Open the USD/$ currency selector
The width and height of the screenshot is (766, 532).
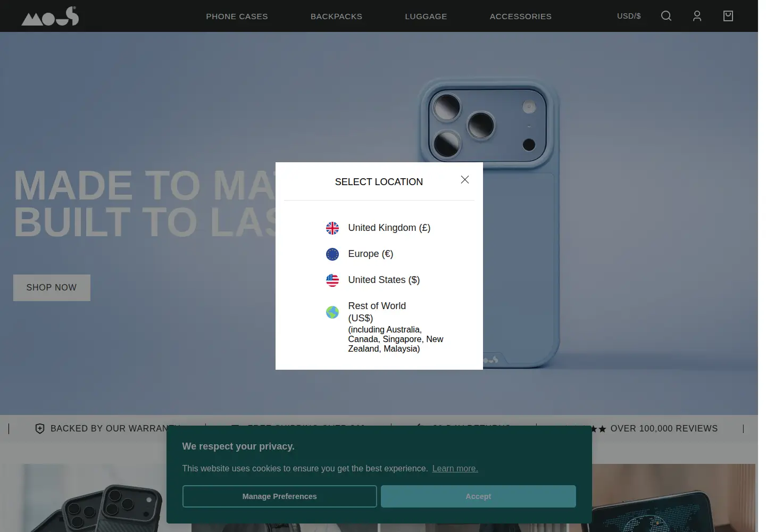coord(629,16)
